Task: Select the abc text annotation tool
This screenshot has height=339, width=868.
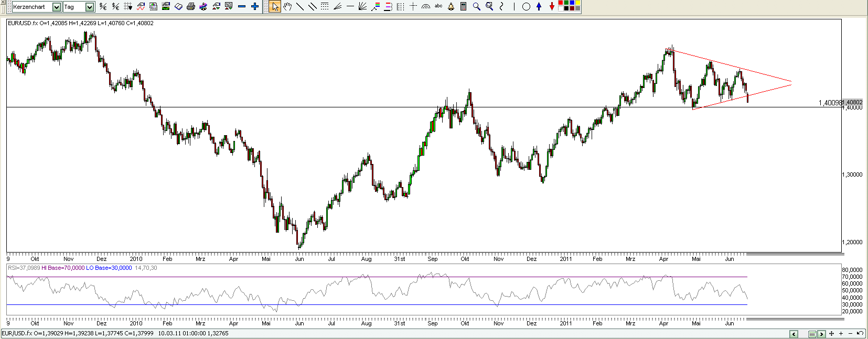Action: pyautogui.click(x=438, y=6)
